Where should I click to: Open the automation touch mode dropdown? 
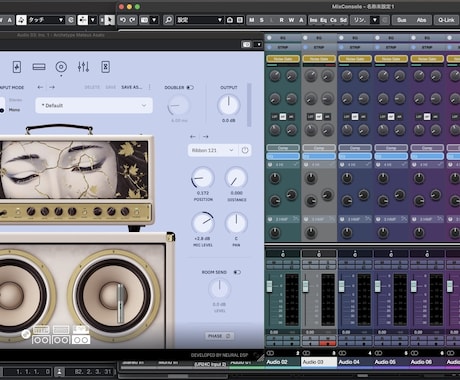click(45, 20)
